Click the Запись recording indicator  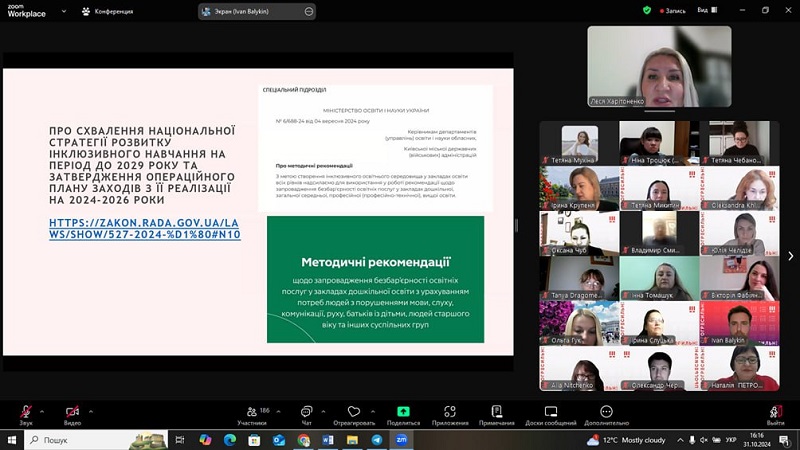(x=672, y=11)
